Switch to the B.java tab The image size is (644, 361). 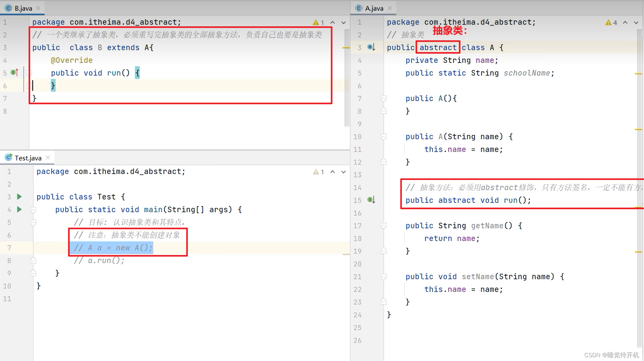[22, 8]
